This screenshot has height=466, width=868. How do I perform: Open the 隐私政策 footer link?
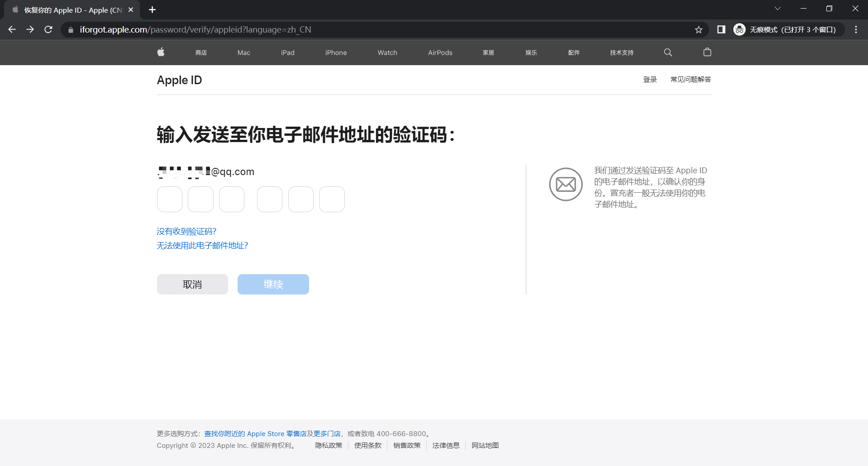tap(329, 445)
